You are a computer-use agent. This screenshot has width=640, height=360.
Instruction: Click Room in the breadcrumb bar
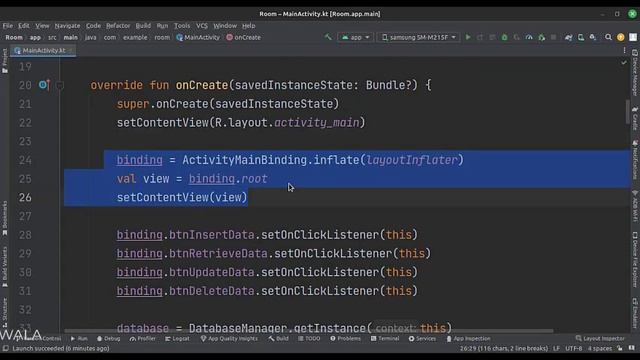point(14,37)
